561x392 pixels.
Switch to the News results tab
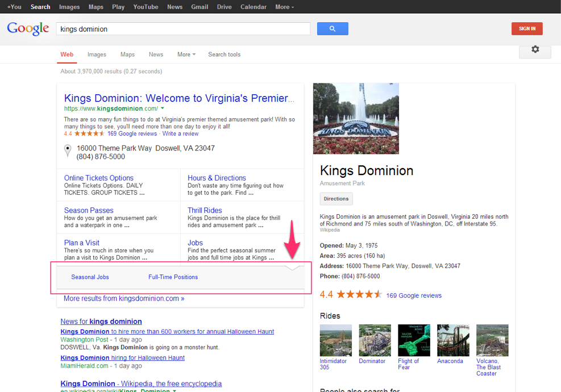156,55
